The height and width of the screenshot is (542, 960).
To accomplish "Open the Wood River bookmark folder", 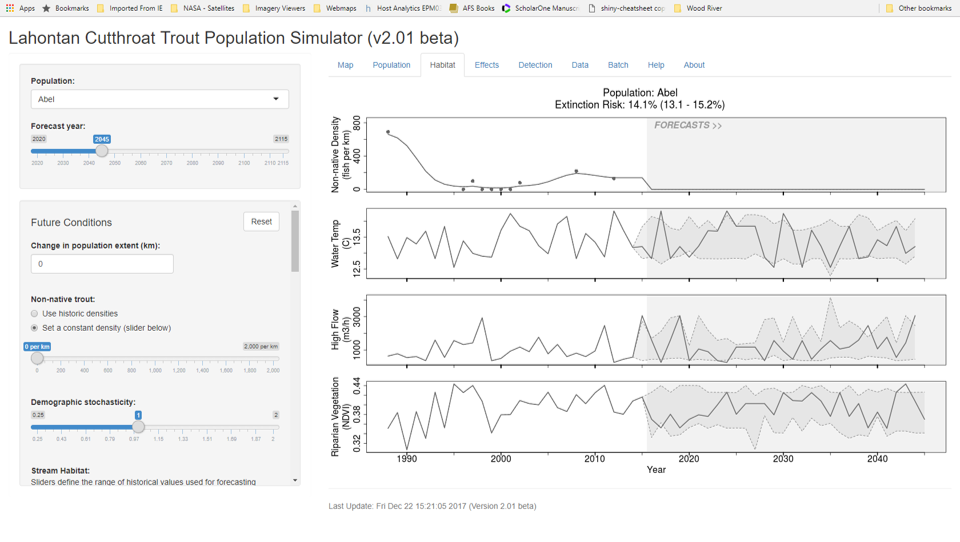I will click(697, 8).
